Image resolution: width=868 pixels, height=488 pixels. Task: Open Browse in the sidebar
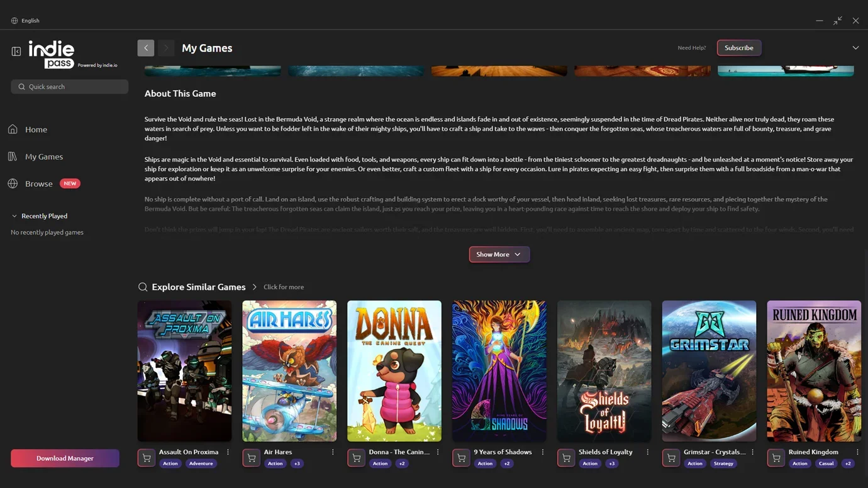pyautogui.click(x=38, y=184)
